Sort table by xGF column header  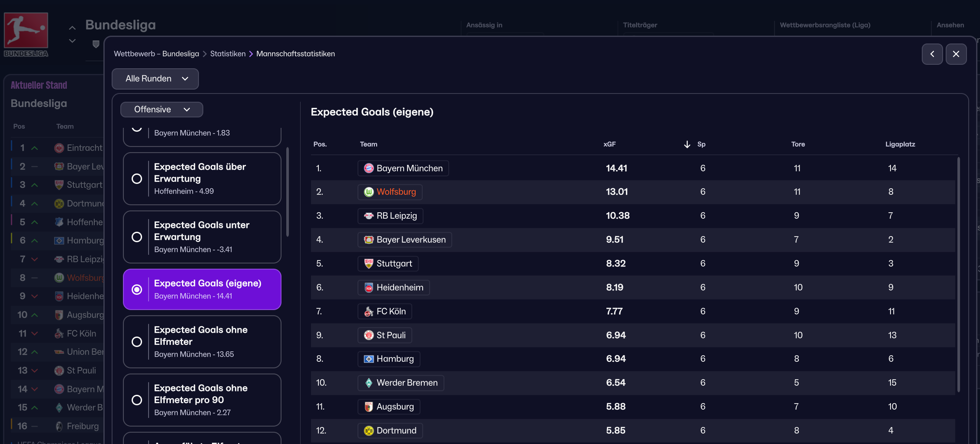pyautogui.click(x=609, y=144)
